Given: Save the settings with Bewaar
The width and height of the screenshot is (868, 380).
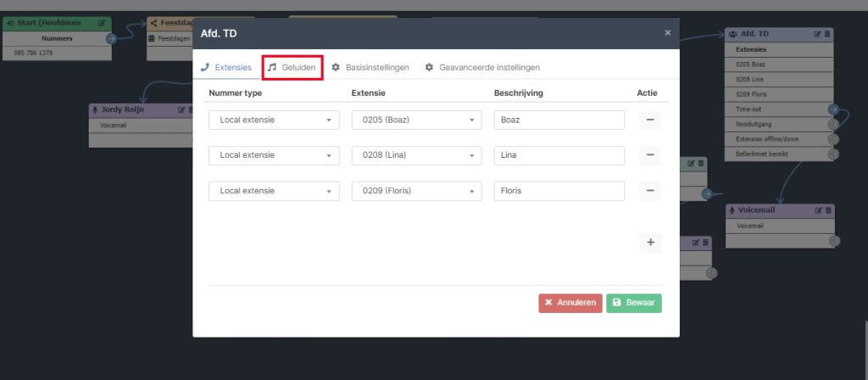Looking at the screenshot, I should [634, 303].
